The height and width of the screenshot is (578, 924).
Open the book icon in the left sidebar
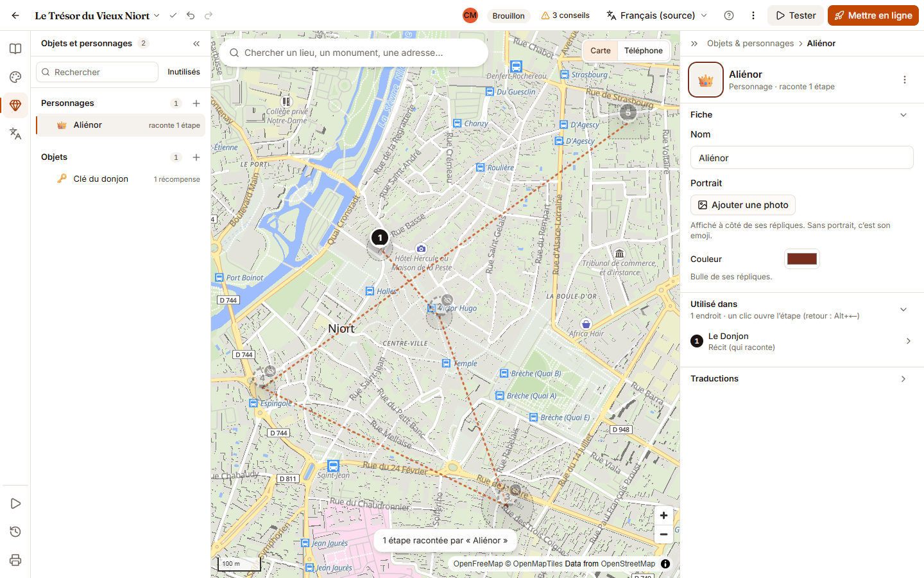(x=15, y=49)
